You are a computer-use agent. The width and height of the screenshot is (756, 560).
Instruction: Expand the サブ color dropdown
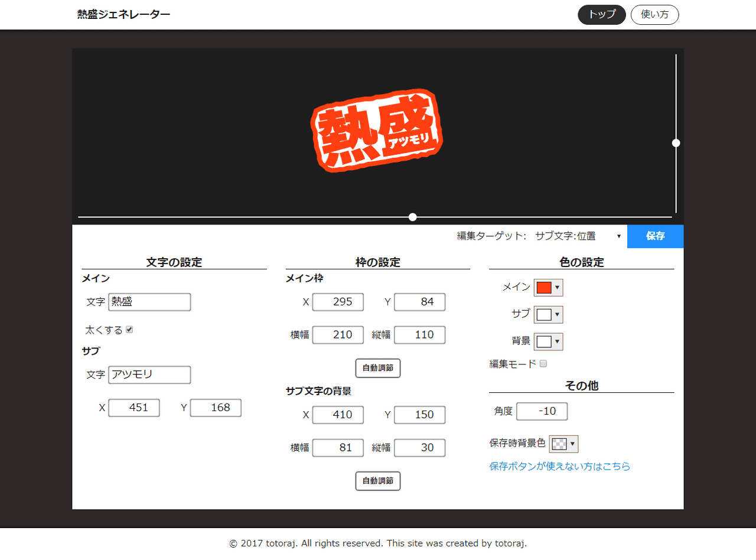(548, 314)
